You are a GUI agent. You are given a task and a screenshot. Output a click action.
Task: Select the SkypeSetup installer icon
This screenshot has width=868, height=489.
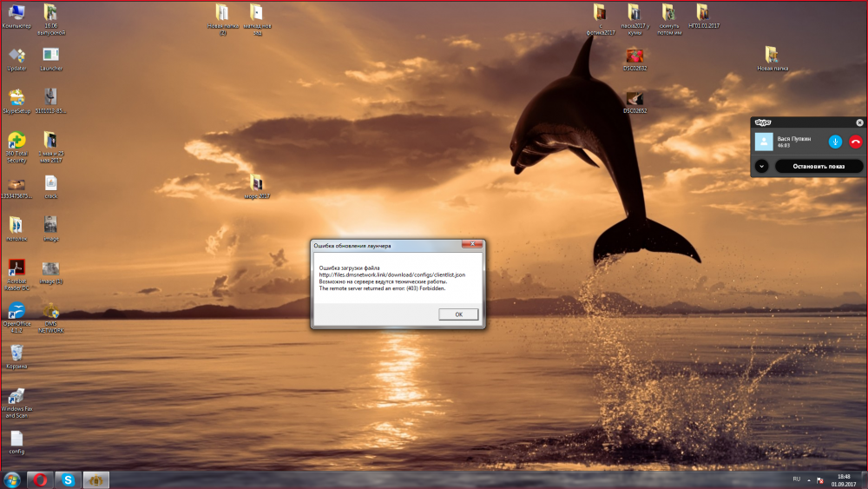click(x=16, y=98)
